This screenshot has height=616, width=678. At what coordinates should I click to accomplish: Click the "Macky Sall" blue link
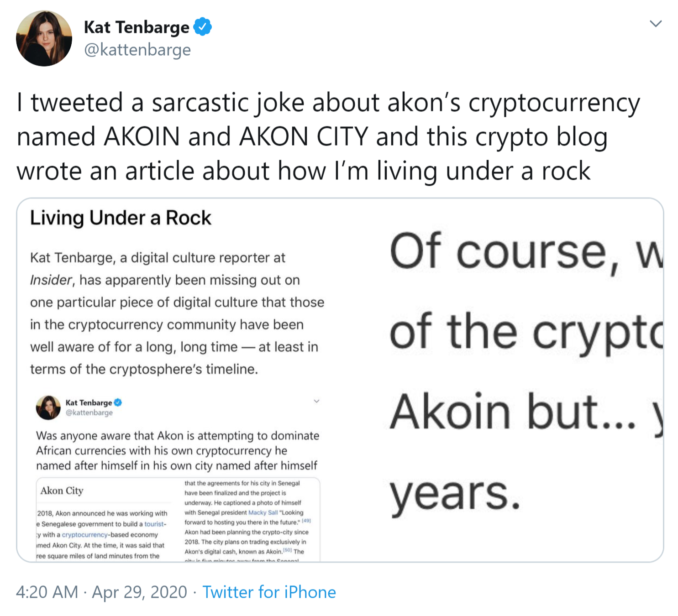(x=263, y=512)
